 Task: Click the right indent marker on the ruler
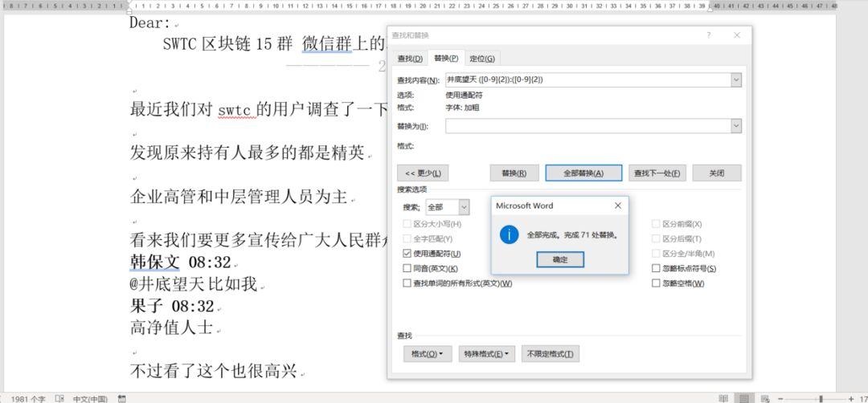710,8
